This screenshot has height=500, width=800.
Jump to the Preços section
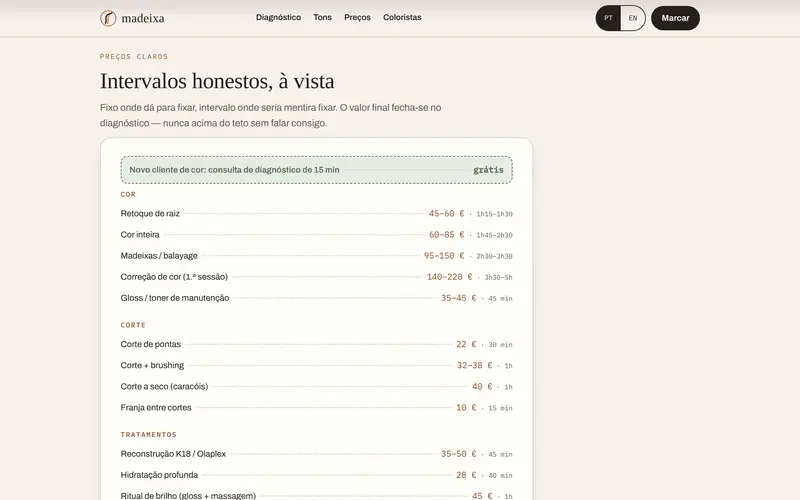coord(357,17)
